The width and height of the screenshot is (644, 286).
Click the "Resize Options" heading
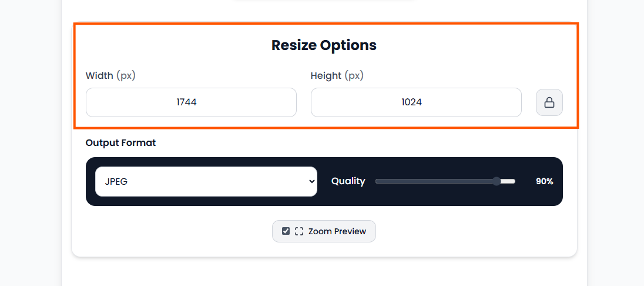[x=324, y=45]
